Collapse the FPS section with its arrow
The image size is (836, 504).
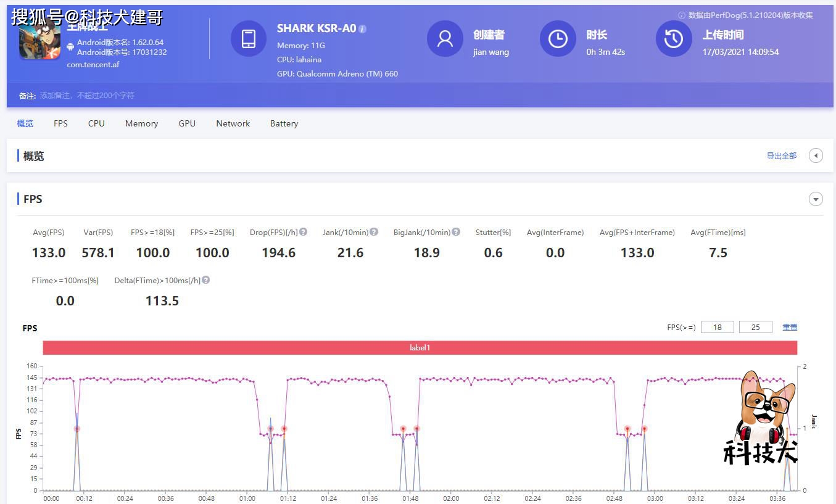click(816, 199)
